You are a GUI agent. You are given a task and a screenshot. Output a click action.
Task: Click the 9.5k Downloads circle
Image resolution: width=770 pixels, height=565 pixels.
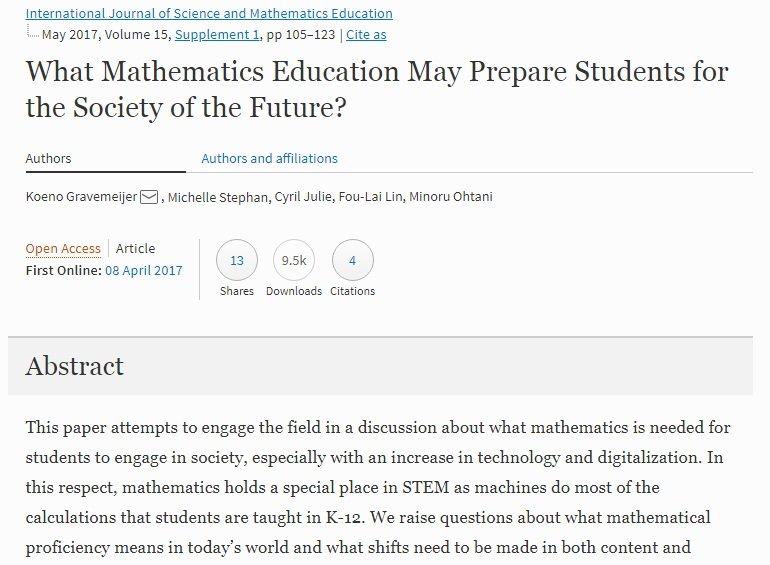tap(294, 260)
